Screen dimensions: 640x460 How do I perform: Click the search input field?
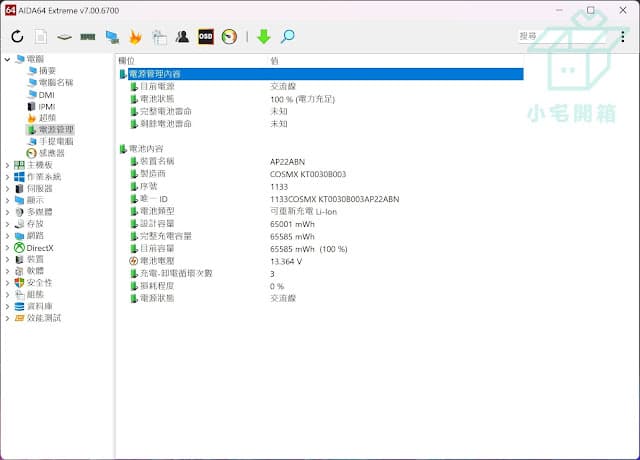(563, 36)
